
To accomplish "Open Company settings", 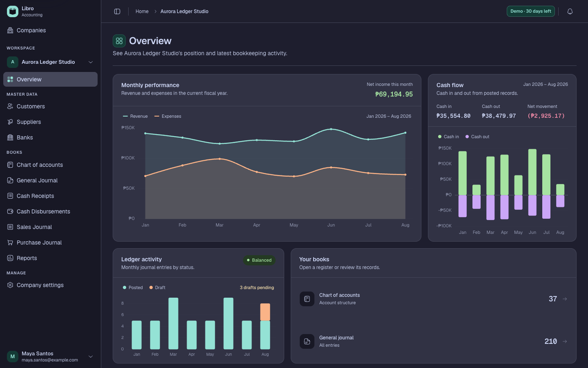I will click(50, 285).
